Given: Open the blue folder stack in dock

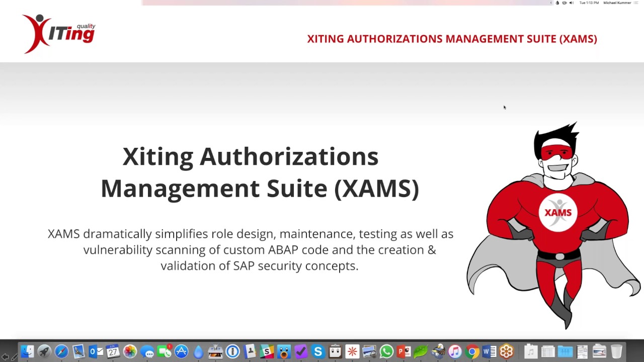Looking at the screenshot, I should tap(565, 351).
